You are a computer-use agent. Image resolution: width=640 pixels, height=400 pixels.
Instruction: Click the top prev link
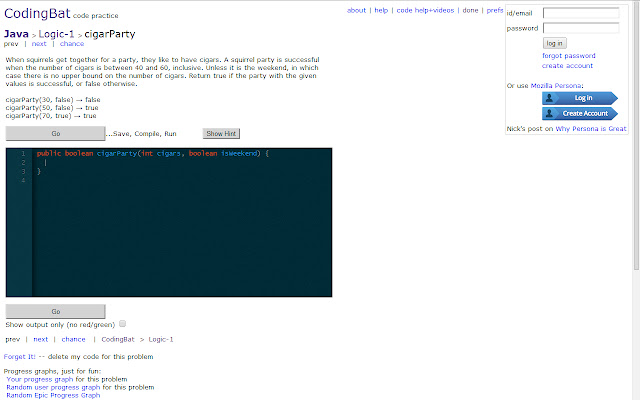11,44
